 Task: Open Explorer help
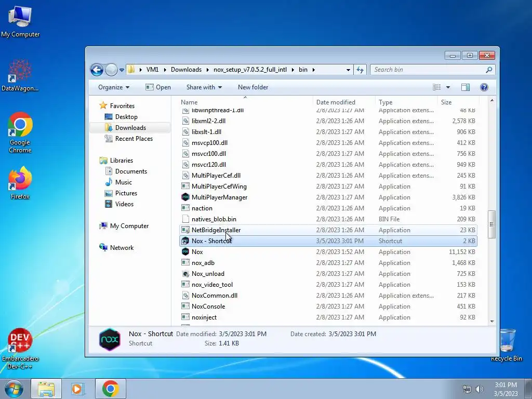484,87
